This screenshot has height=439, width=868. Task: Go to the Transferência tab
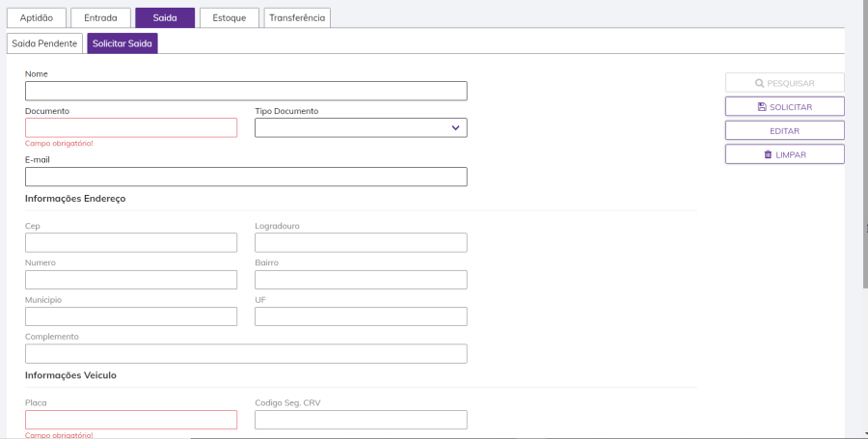coord(297,17)
